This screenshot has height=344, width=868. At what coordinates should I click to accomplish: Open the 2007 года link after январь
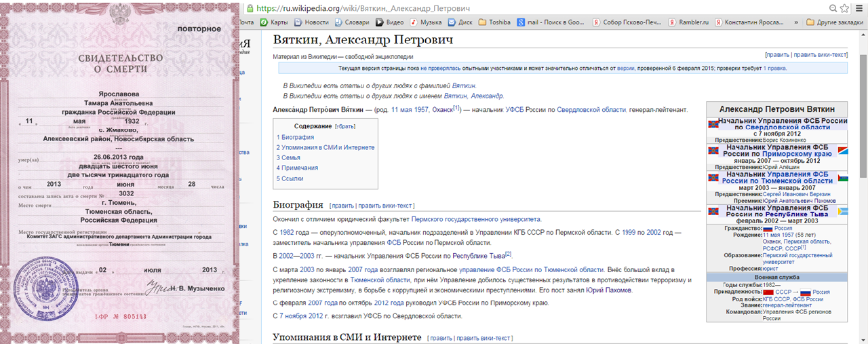point(362,269)
